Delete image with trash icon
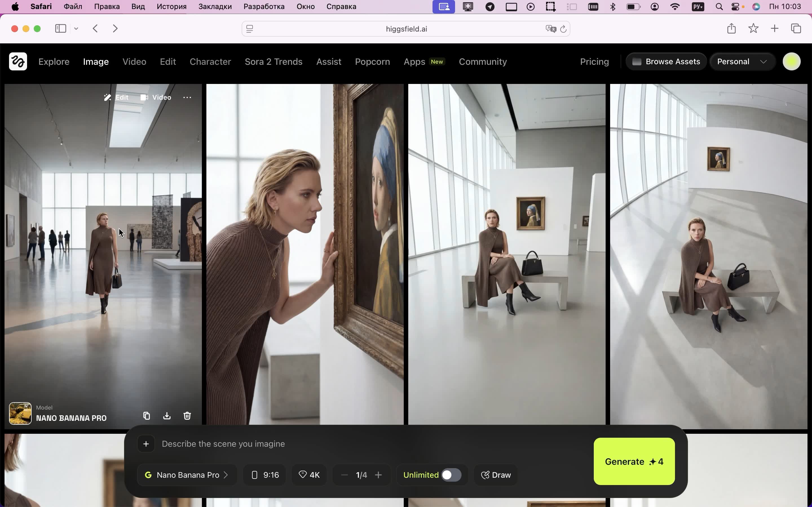Image resolution: width=812 pixels, height=507 pixels. tap(187, 416)
